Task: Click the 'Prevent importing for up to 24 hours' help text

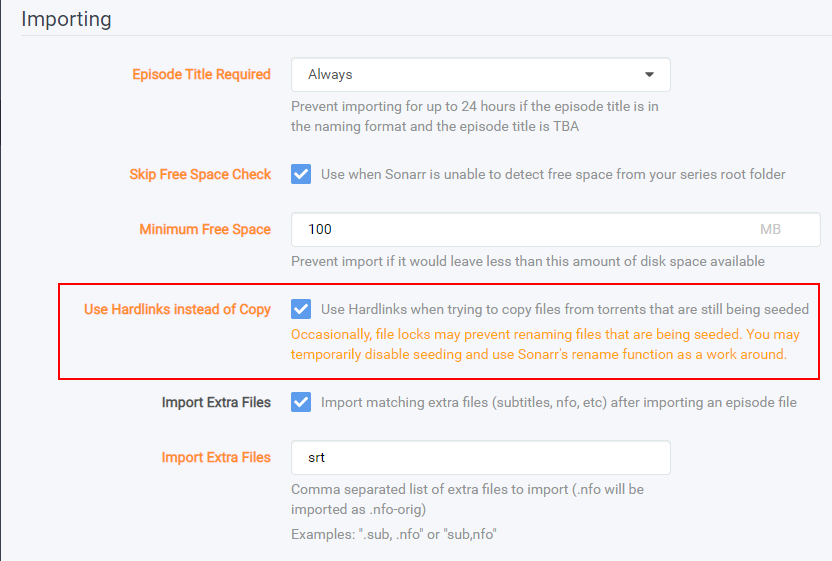Action: click(474, 116)
